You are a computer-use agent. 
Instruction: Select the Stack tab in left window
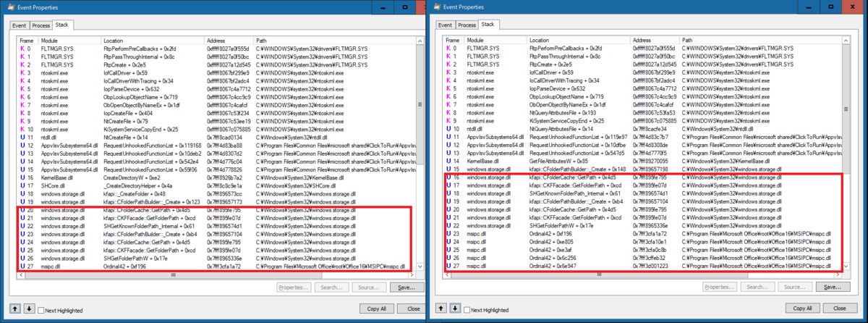tap(63, 25)
